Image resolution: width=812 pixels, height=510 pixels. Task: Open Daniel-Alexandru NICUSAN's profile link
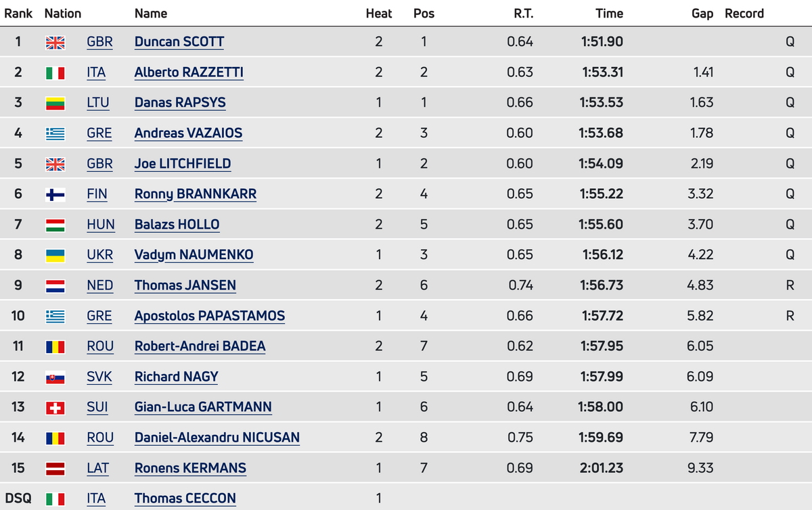pyautogui.click(x=217, y=438)
